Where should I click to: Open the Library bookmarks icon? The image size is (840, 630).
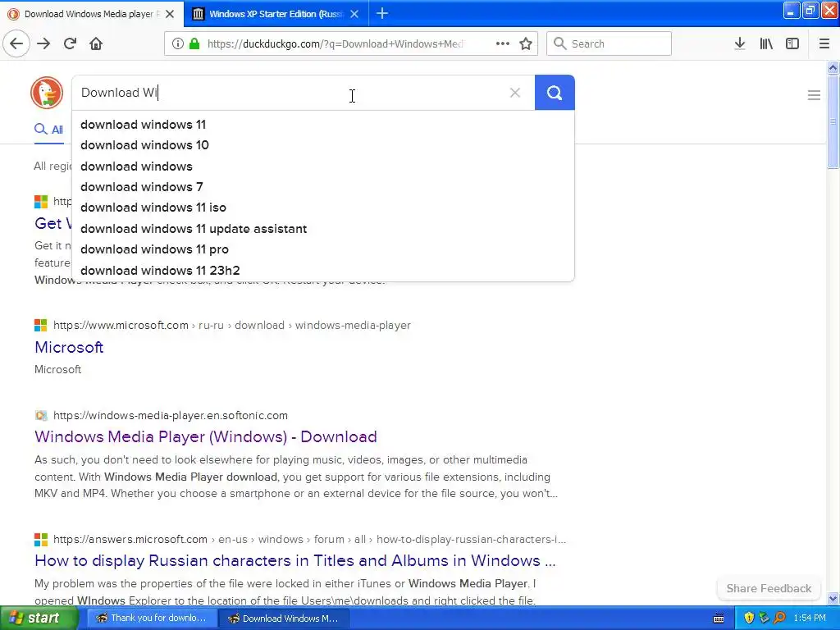click(x=766, y=43)
